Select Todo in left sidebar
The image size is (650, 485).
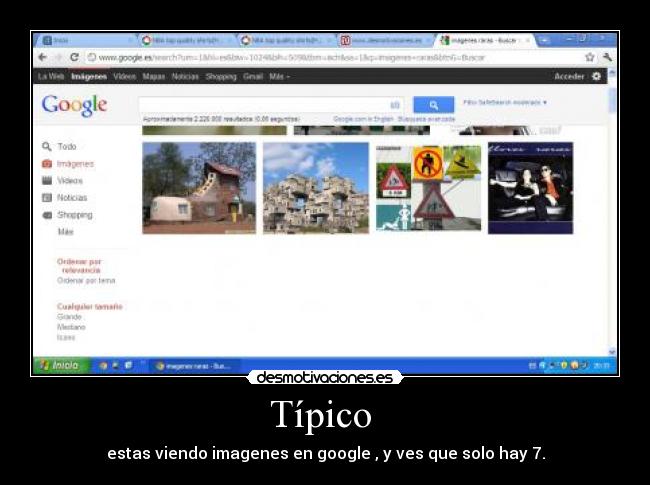coord(67,146)
